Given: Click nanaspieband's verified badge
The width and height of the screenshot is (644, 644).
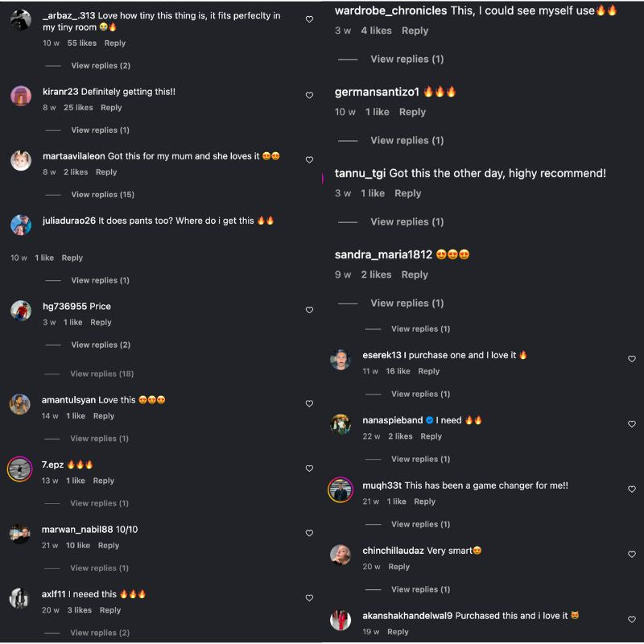Looking at the screenshot, I should [x=430, y=420].
